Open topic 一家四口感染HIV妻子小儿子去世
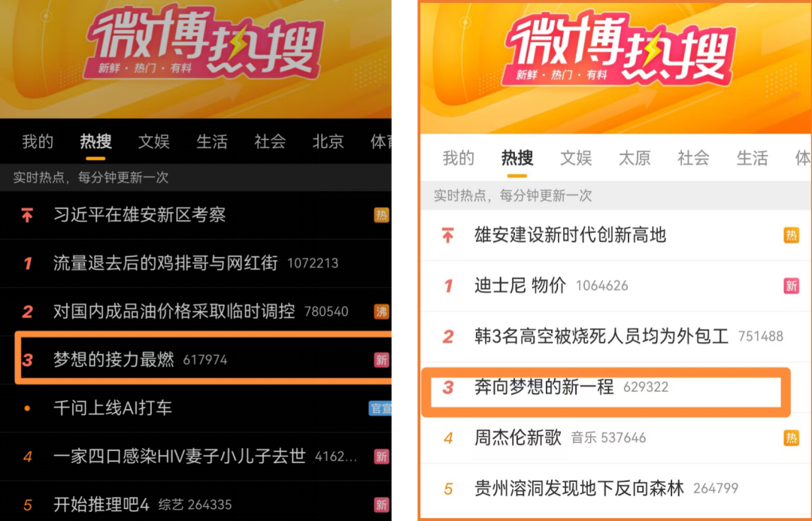This screenshot has height=521, width=812. click(x=179, y=456)
